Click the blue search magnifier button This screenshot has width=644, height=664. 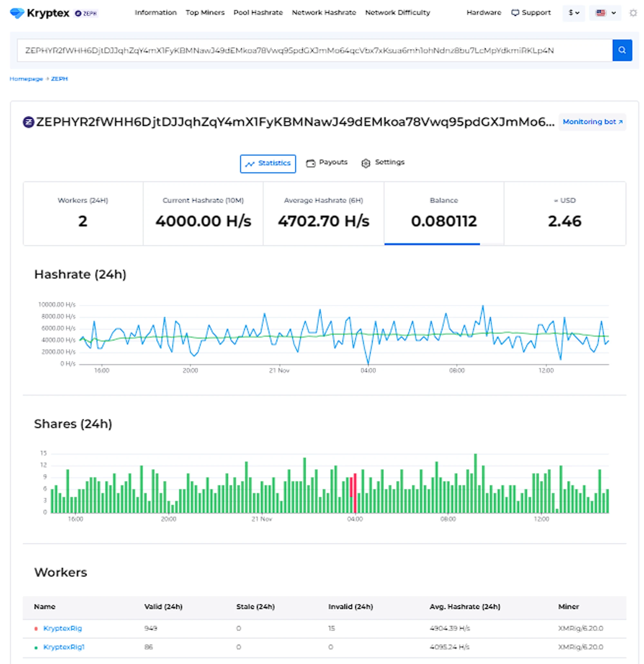(x=622, y=50)
